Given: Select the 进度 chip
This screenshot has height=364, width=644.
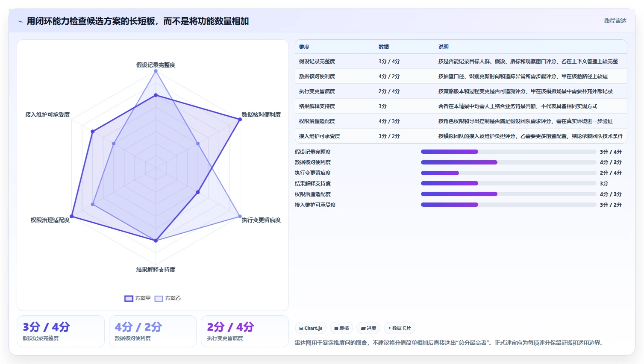Looking at the screenshot, I should pyautogui.click(x=368, y=328).
